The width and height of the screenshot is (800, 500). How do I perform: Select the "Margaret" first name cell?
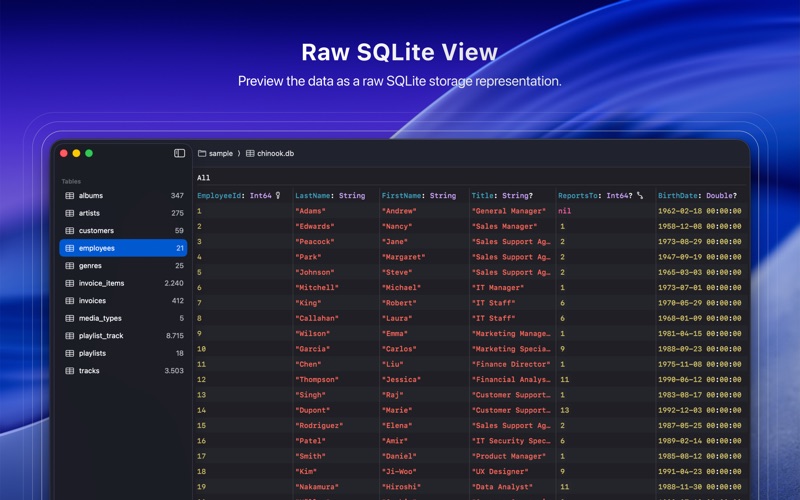[x=404, y=257]
